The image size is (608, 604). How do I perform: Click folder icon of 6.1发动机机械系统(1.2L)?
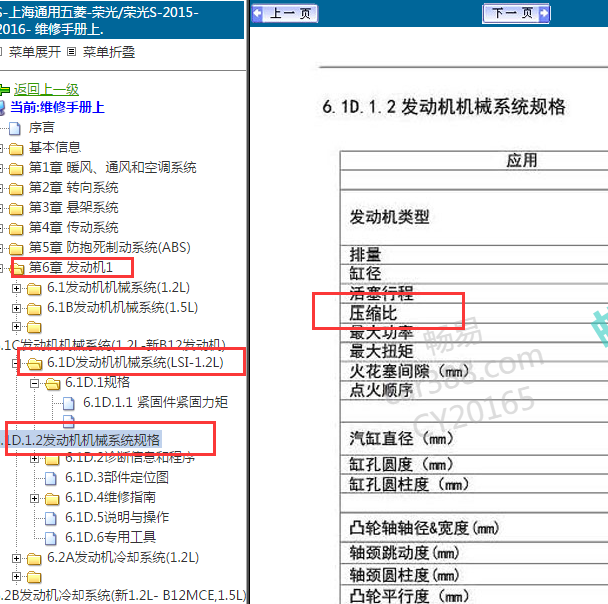(x=34, y=289)
